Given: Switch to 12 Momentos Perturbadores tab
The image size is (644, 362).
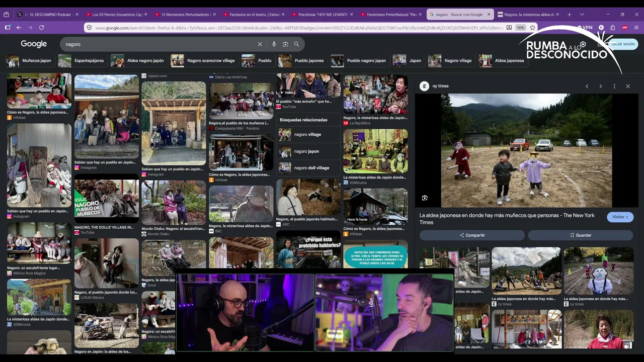Looking at the screenshot, I should (x=185, y=15).
